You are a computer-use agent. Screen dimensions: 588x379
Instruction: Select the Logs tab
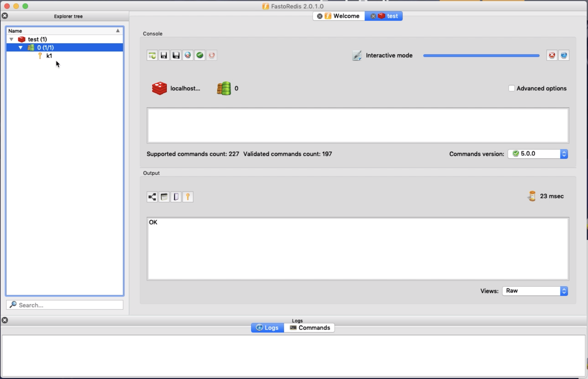267,328
